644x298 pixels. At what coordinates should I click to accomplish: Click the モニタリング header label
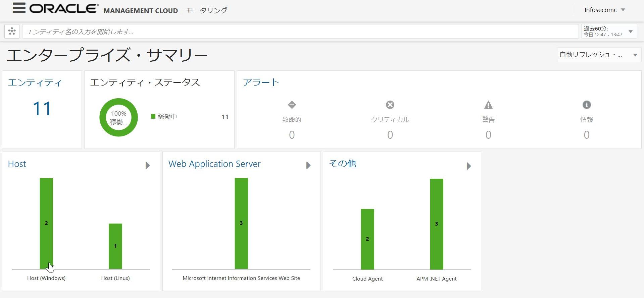click(206, 10)
